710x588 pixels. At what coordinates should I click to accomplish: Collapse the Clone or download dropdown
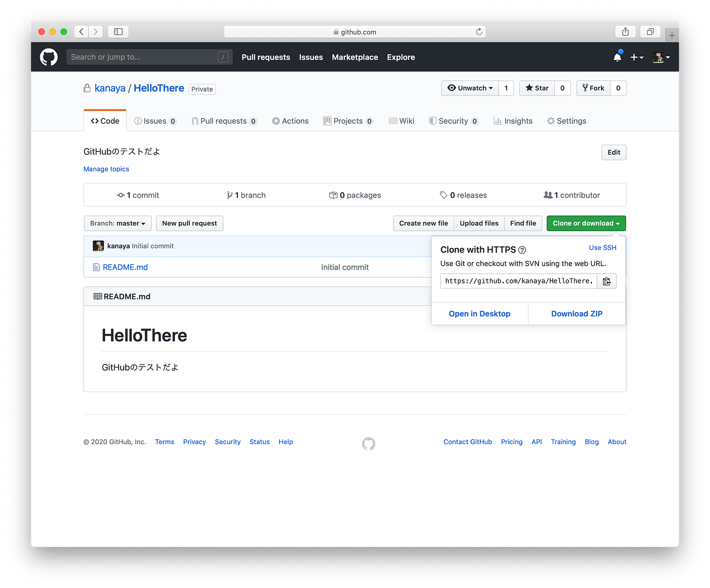tap(586, 224)
